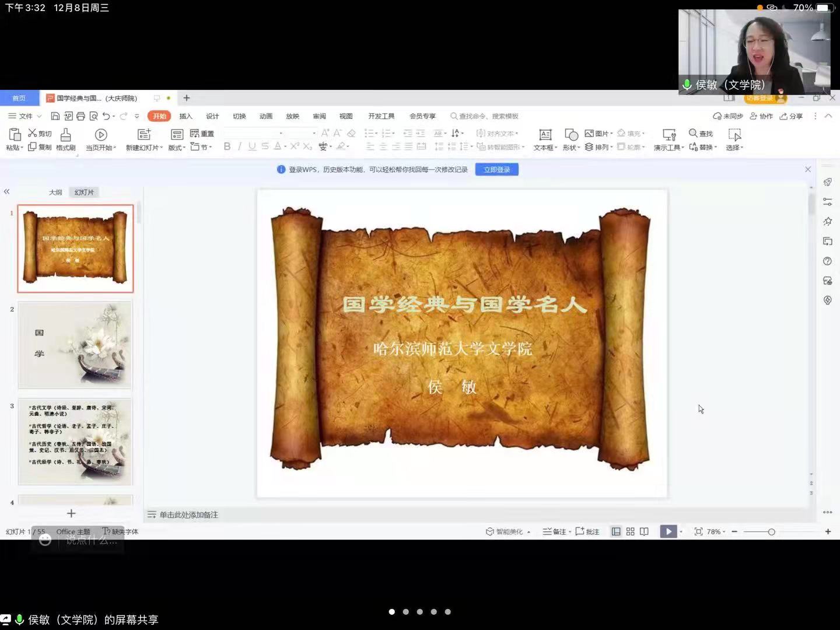The image size is (840, 630).
Task: Click the Find (查找) magnifier icon
Action: click(693, 133)
